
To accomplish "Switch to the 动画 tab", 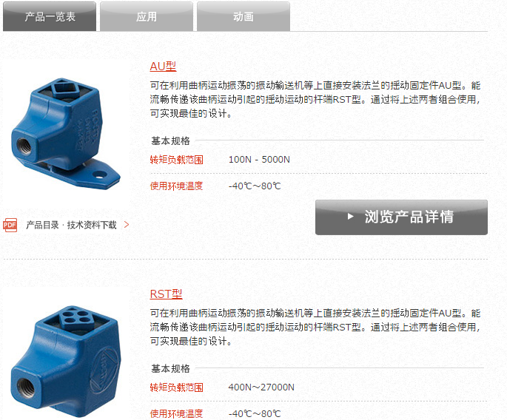I will (244, 16).
